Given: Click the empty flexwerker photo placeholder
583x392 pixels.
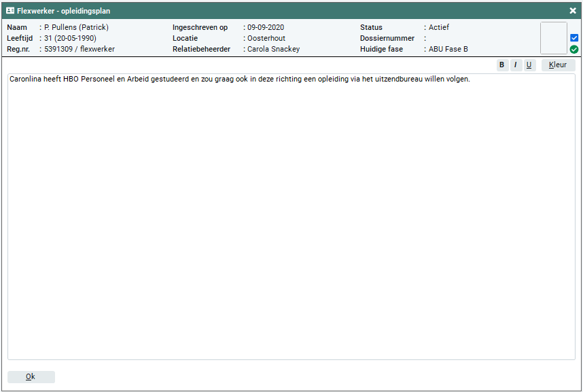Looking at the screenshot, I should [553, 38].
